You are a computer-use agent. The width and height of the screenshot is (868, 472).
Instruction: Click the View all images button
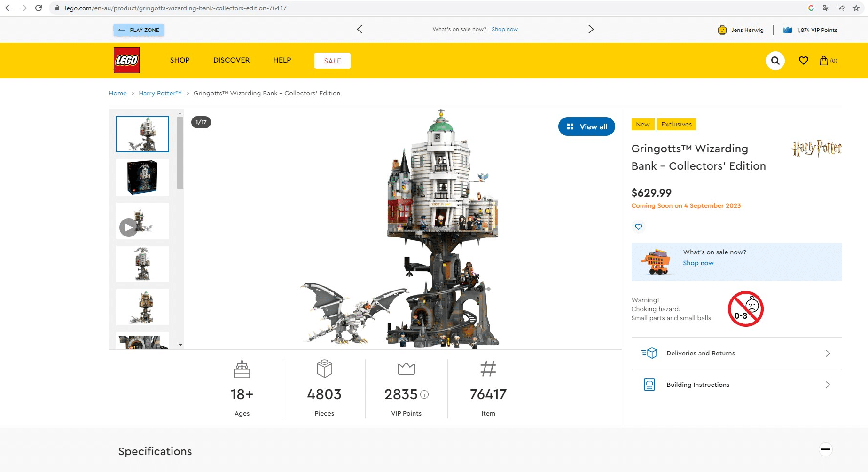click(586, 126)
